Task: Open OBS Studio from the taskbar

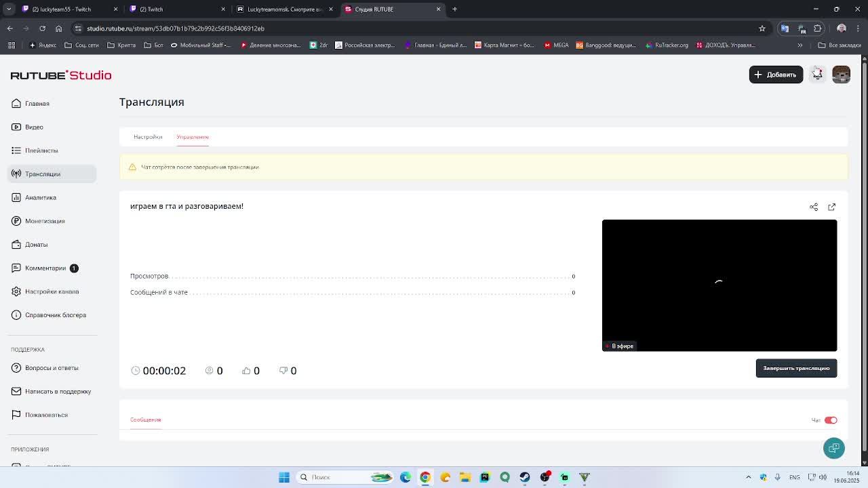Action: (x=545, y=477)
